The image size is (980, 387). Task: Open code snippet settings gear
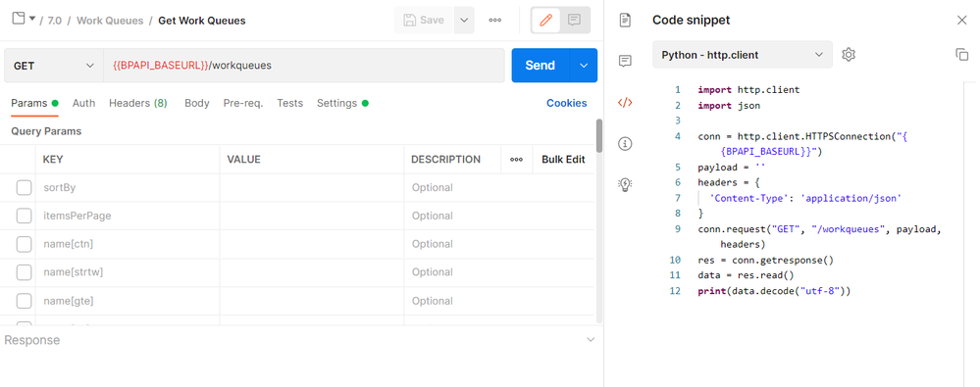click(849, 55)
